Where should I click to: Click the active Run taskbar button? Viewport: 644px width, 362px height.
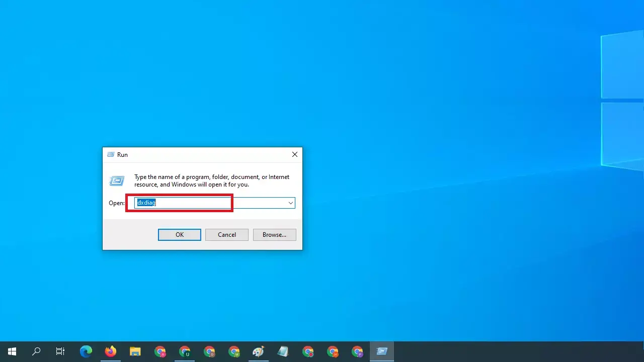coord(382,351)
